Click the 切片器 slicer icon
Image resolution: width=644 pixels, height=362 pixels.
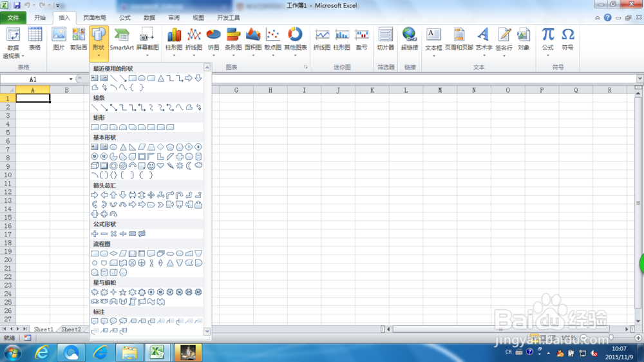[x=385, y=39]
